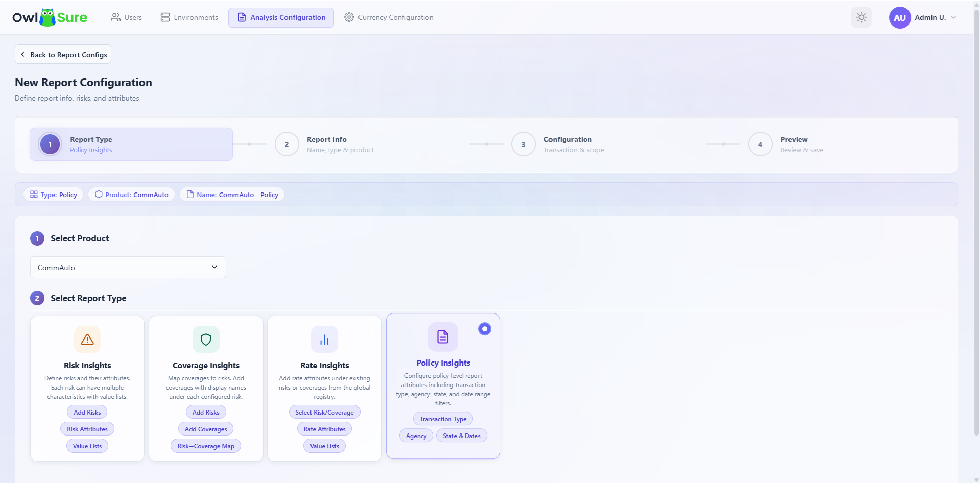
Task: Click the 'Name: CommAuto - Policy' chip text
Action: point(237,195)
